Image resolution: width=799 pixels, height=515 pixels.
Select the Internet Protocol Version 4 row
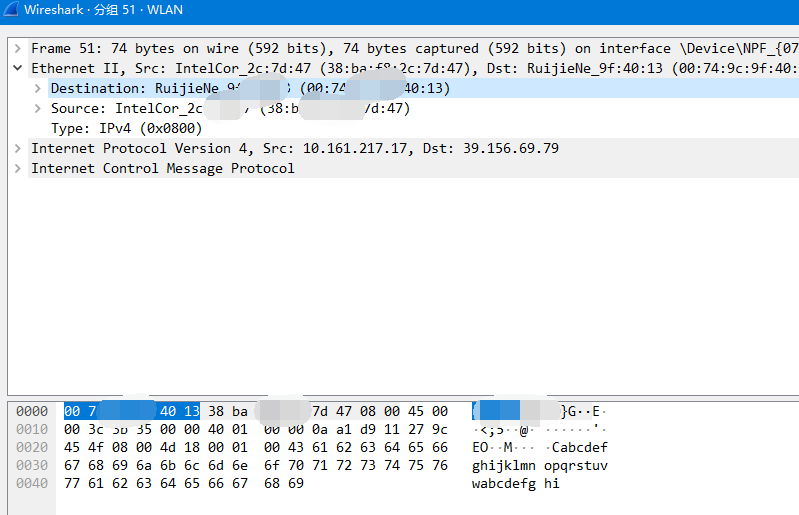click(x=414, y=148)
